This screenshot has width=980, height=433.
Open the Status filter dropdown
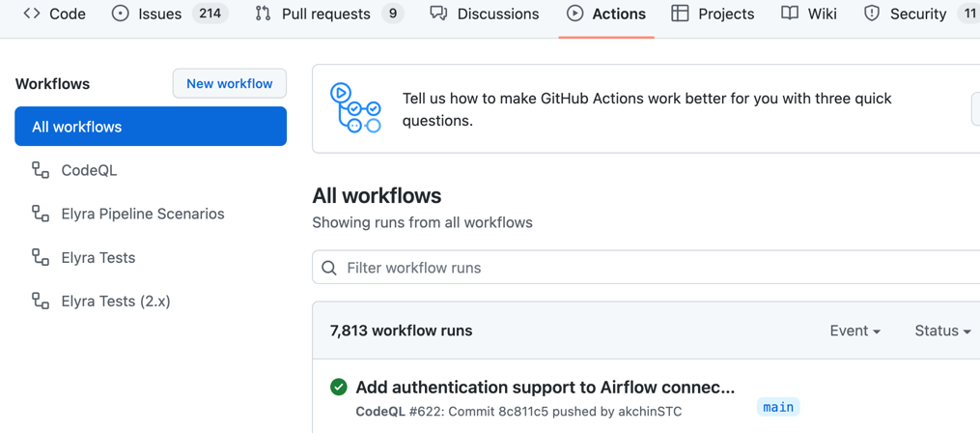942,331
